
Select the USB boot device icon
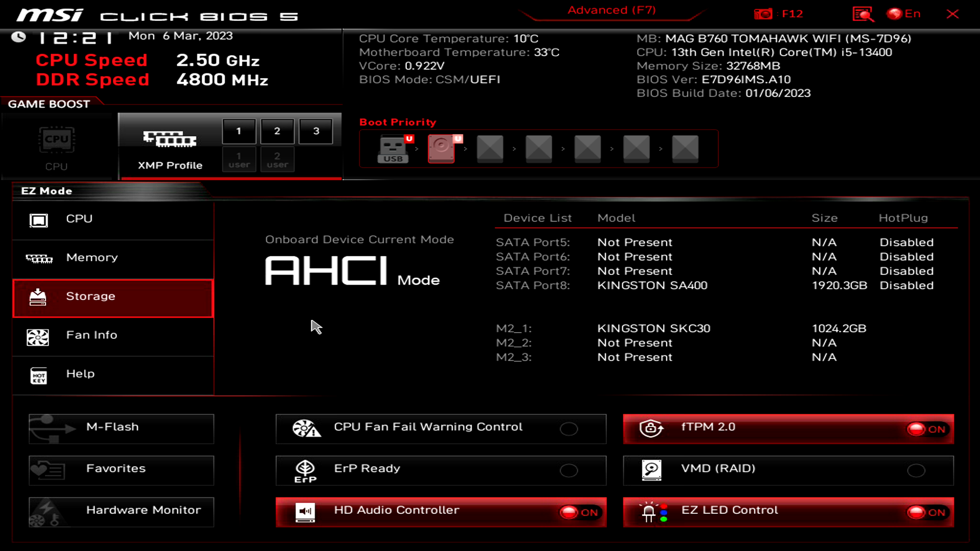393,148
